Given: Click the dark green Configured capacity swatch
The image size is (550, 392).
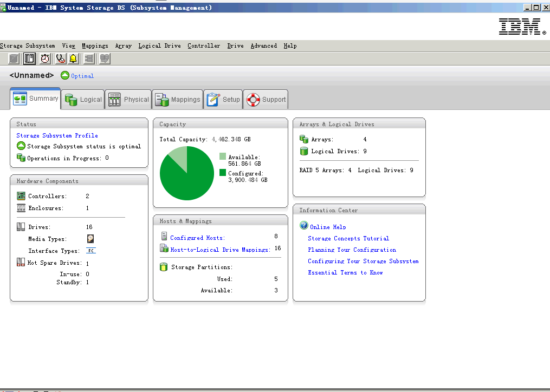Looking at the screenshot, I should coord(223,173).
